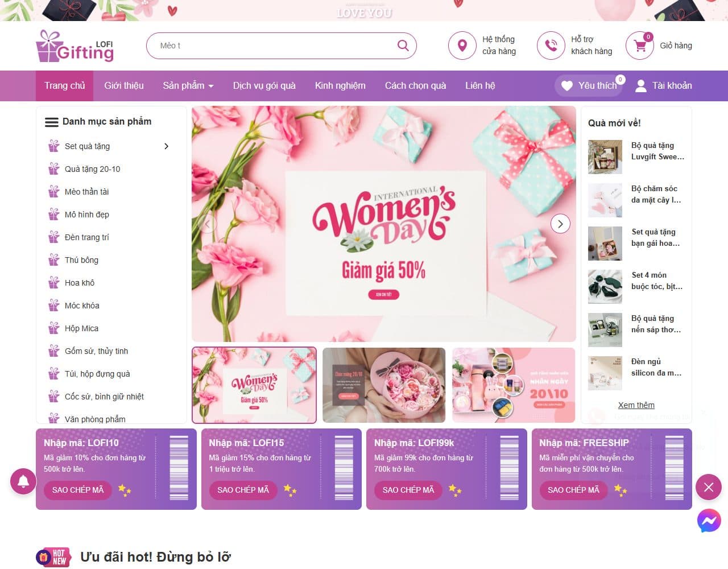Go to next banner slide arrow
This screenshot has height=569, width=728.
tap(560, 224)
